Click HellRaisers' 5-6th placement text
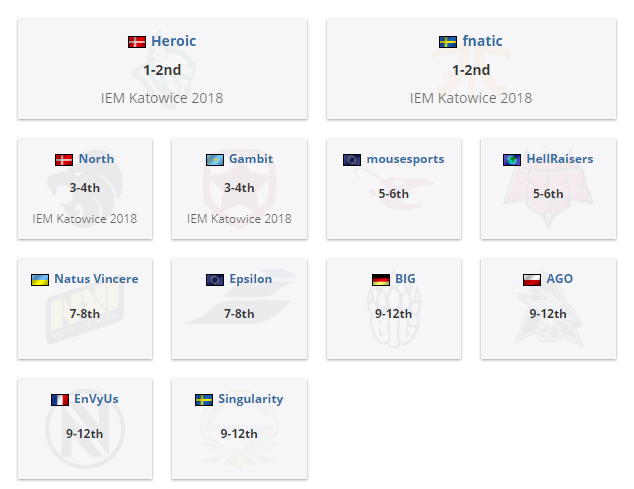Viewport: 634px width, 489px height. (x=548, y=194)
